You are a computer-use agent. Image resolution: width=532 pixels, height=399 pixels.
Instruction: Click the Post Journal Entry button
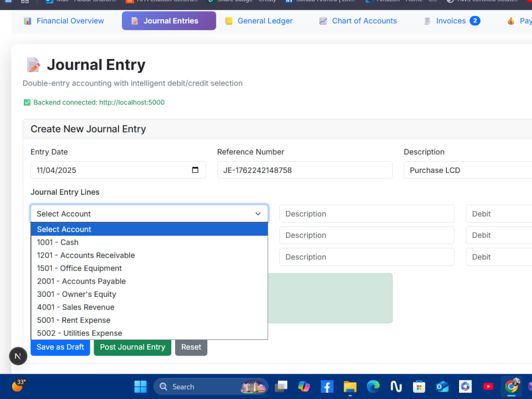132,347
